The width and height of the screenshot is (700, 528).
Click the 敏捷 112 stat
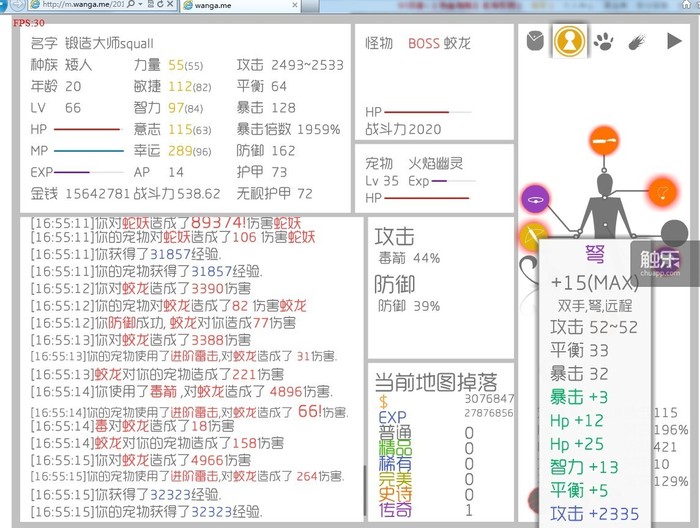[172, 87]
